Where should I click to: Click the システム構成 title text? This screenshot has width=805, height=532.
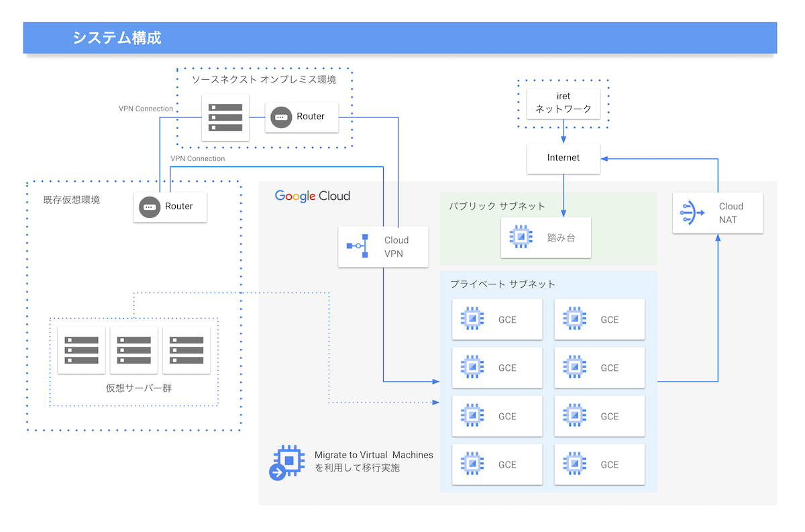[117, 38]
